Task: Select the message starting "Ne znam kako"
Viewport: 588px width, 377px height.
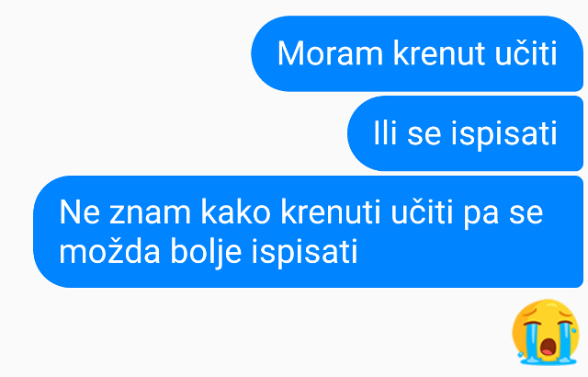Action: coord(309,232)
